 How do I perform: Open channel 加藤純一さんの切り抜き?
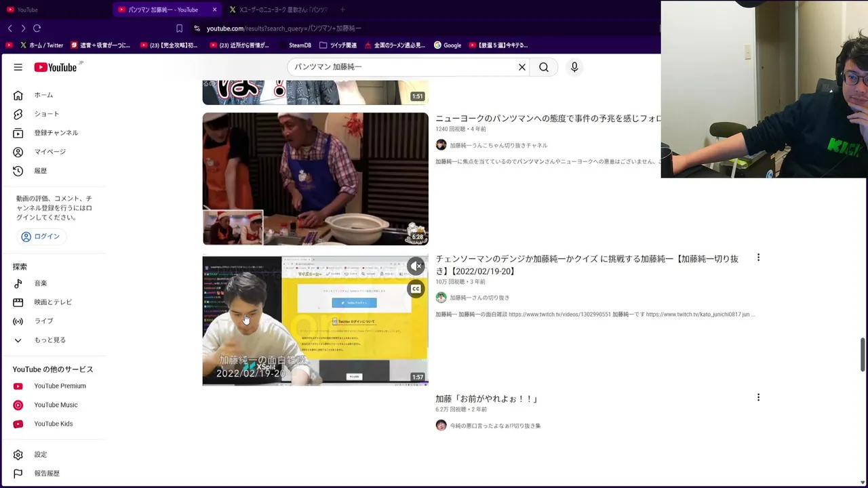(479, 298)
